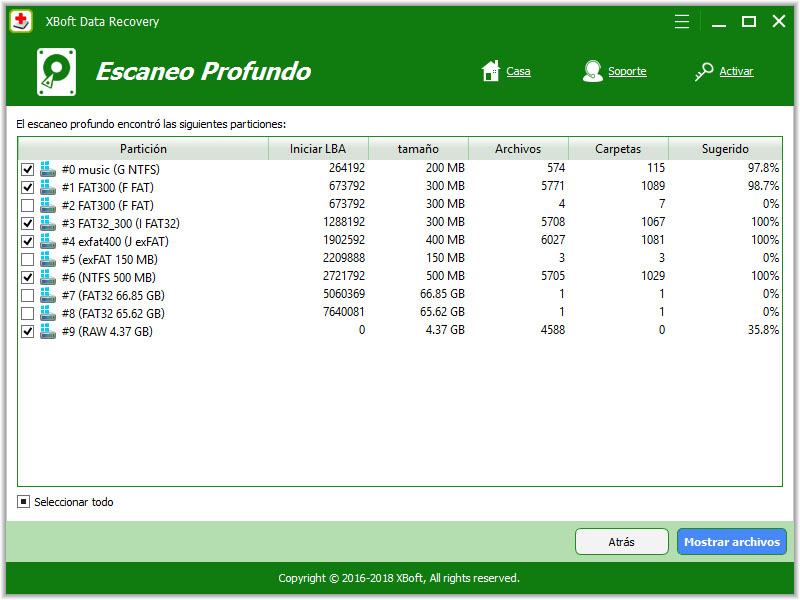
Task: Sort by the tamaño column header
Action: point(418,148)
